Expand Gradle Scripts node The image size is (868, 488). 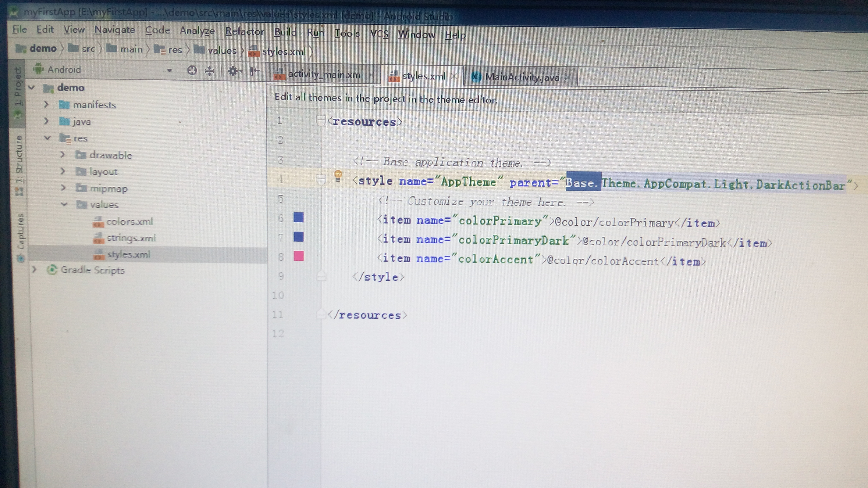point(34,269)
